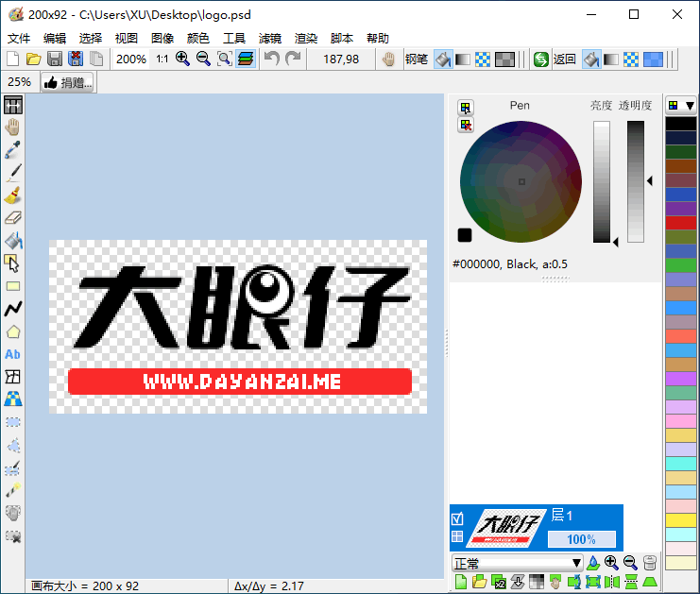Open the 脚本 menu
Image resolution: width=700 pixels, height=594 pixels.
(342, 39)
